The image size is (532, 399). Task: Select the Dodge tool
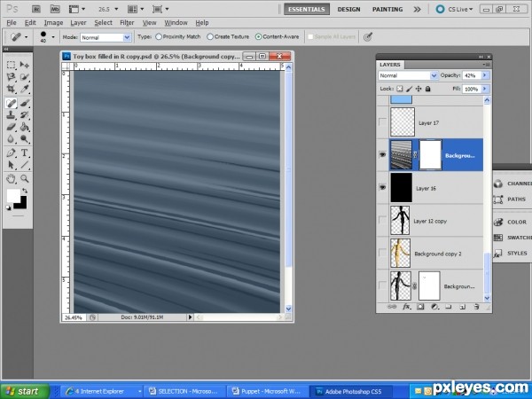click(x=25, y=139)
